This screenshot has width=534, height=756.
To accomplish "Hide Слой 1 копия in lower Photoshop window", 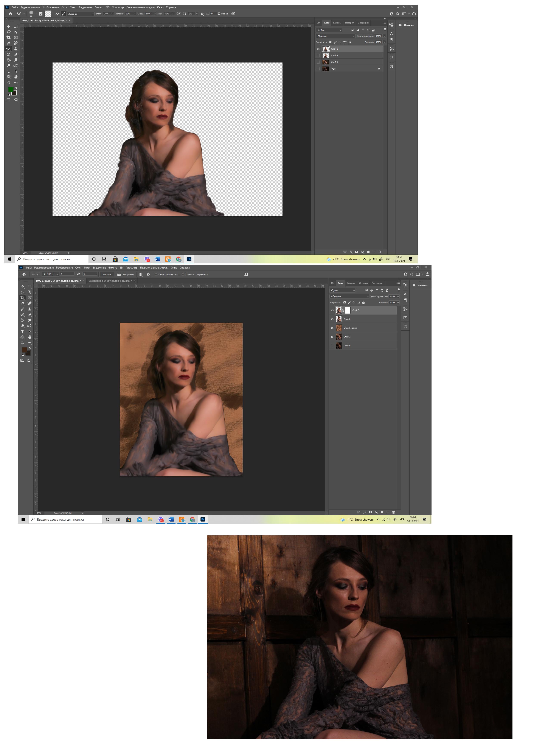I will (x=332, y=328).
